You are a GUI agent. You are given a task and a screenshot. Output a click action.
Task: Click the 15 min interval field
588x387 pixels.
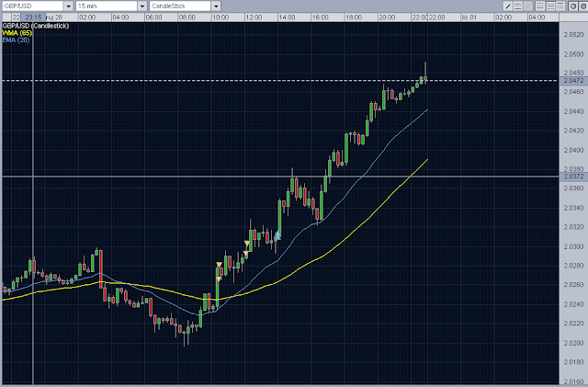[x=107, y=6]
